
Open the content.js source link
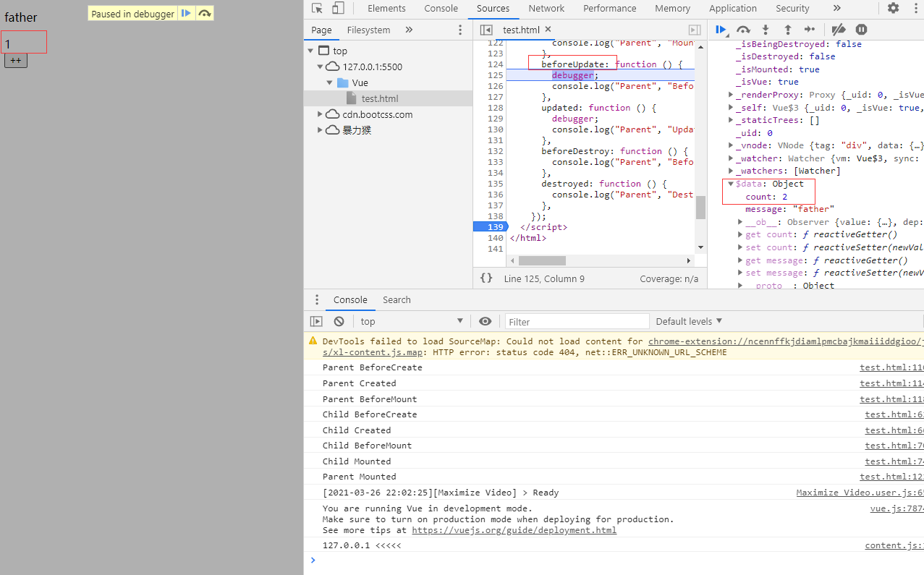tap(894, 545)
